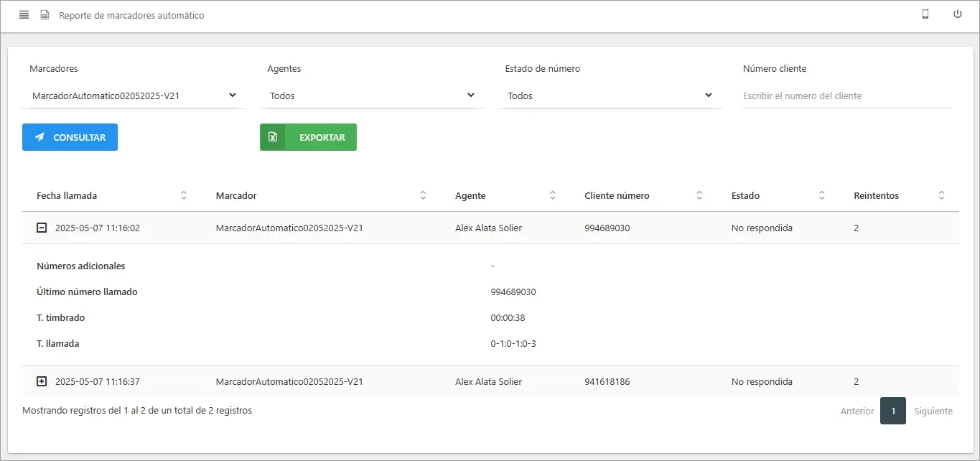Click the Número cliente input field

pyautogui.click(x=846, y=96)
